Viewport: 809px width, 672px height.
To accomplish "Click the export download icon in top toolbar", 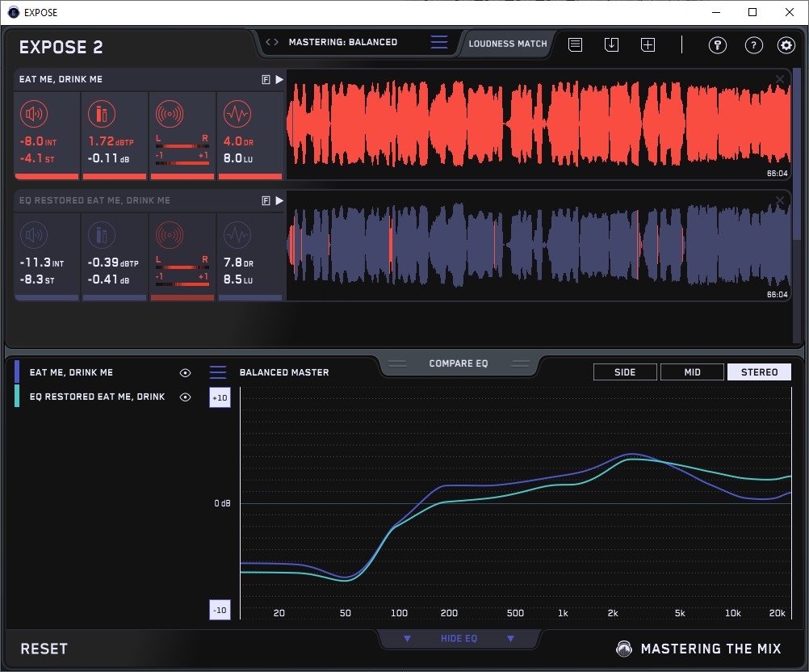I will [x=611, y=45].
